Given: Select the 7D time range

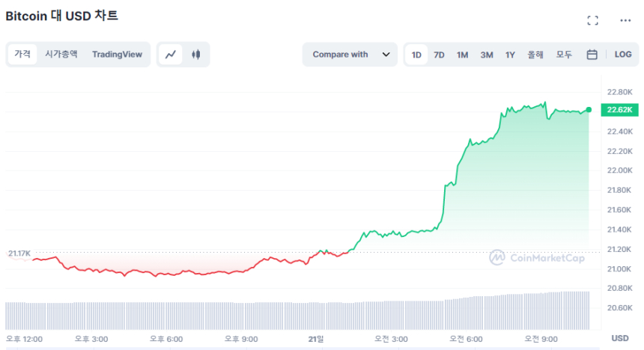Looking at the screenshot, I should click(x=440, y=55).
